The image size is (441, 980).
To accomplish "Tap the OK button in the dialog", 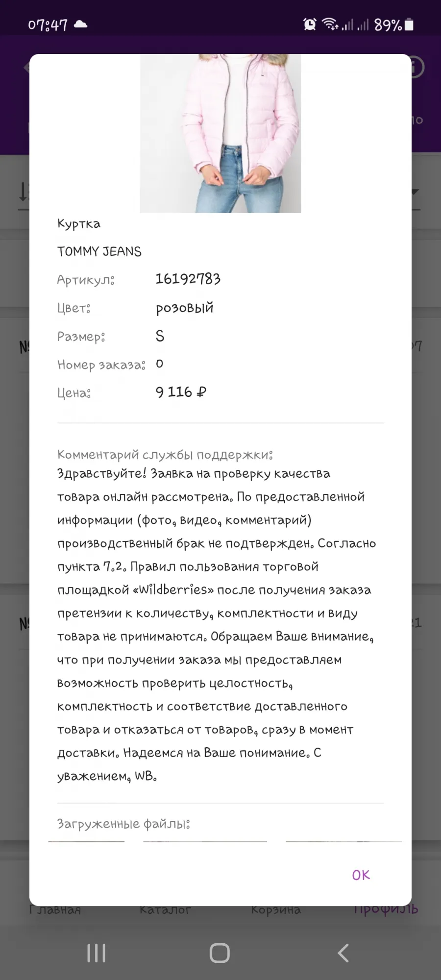I will (x=361, y=875).
